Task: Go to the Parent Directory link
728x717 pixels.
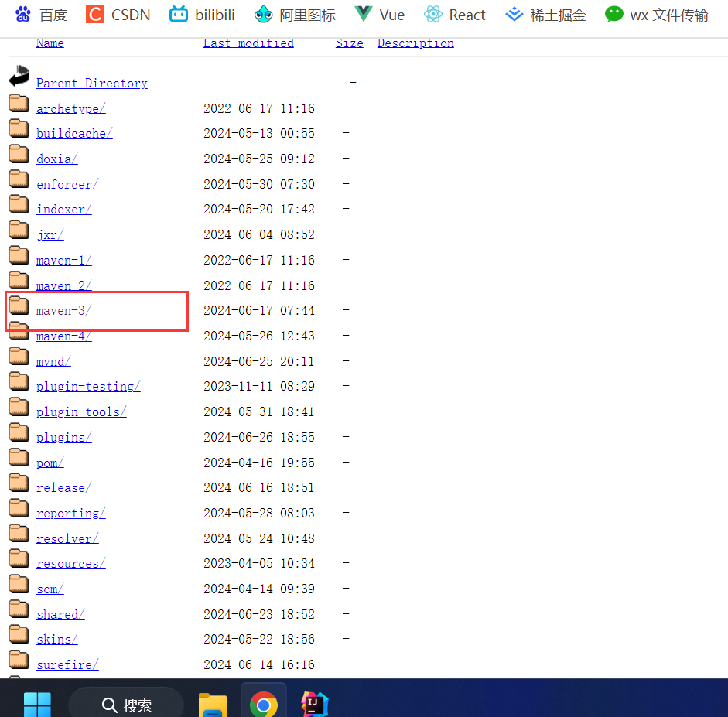Action: 92,84
